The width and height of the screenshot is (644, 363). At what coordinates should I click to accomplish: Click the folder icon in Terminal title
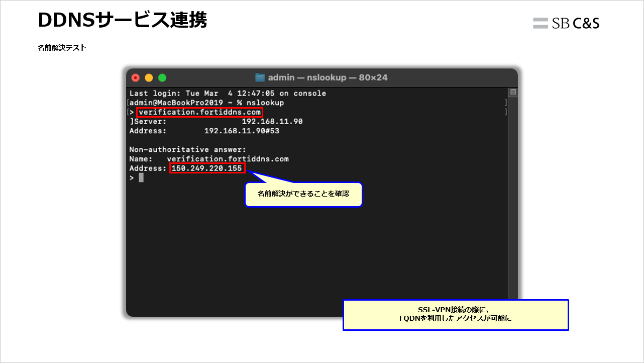click(x=260, y=77)
